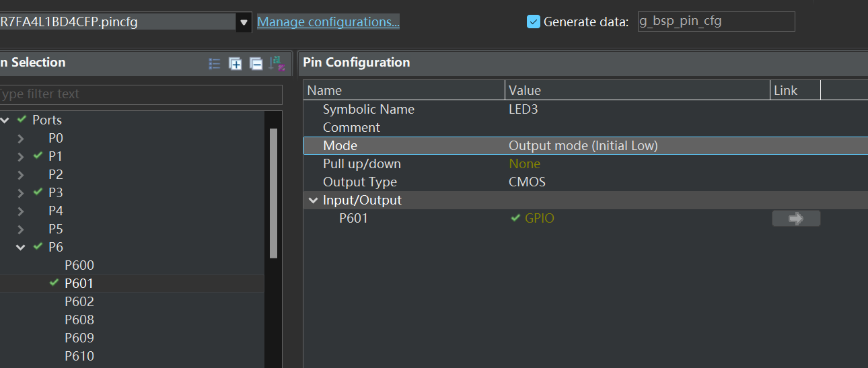The image size is (868, 368).
Task: Collapse the P6 port node
Action: tap(21, 247)
